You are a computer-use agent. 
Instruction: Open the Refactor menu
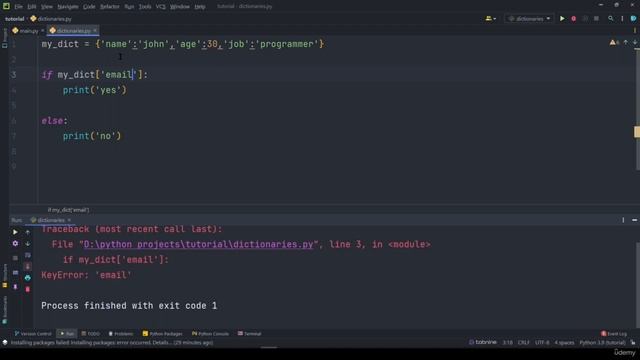110,7
